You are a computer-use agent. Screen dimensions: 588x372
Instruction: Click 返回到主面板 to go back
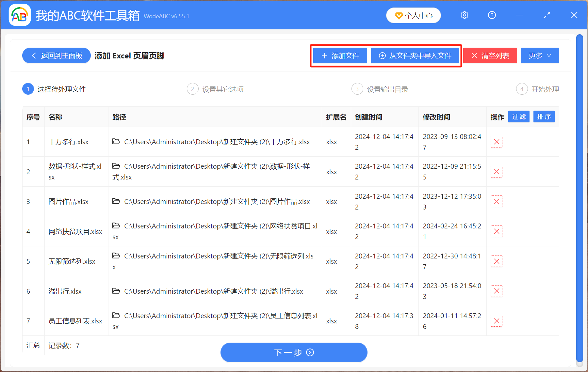click(56, 55)
